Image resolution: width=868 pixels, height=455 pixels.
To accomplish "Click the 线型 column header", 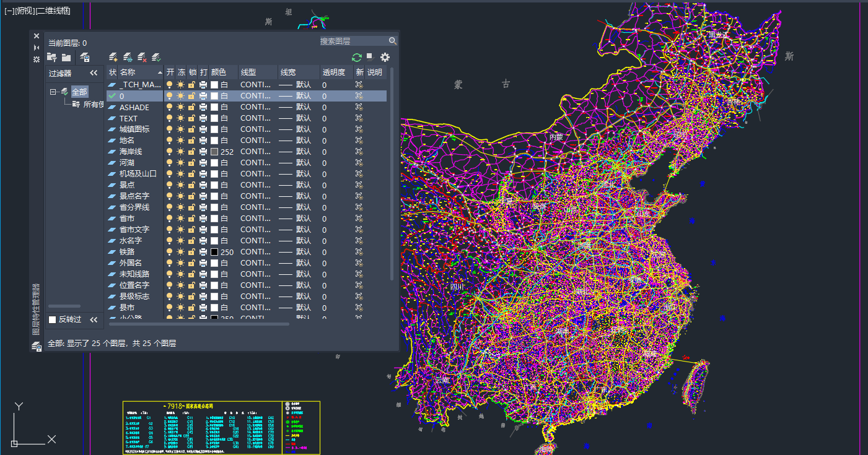I will pyautogui.click(x=248, y=72).
